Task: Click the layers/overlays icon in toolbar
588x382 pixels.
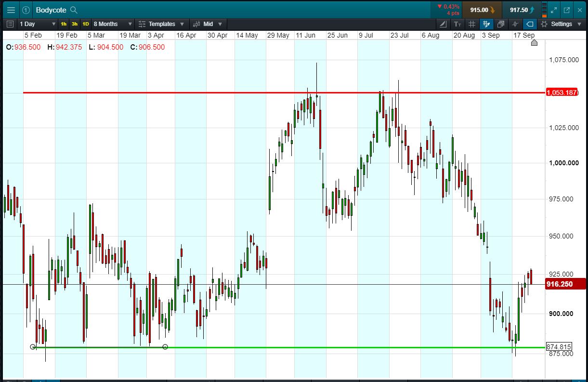Action: coord(501,24)
